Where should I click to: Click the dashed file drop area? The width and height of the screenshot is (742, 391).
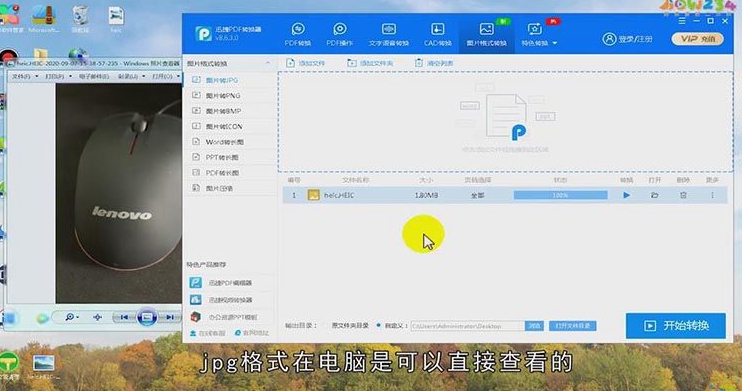[505, 122]
